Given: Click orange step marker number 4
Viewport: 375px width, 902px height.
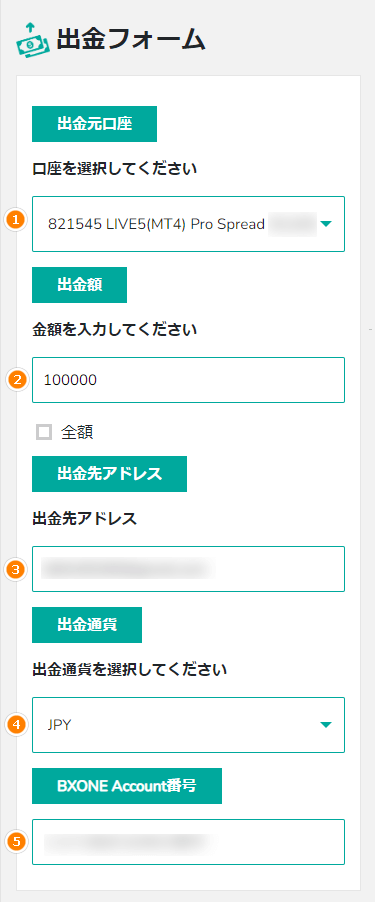Looking at the screenshot, I should (17, 725).
